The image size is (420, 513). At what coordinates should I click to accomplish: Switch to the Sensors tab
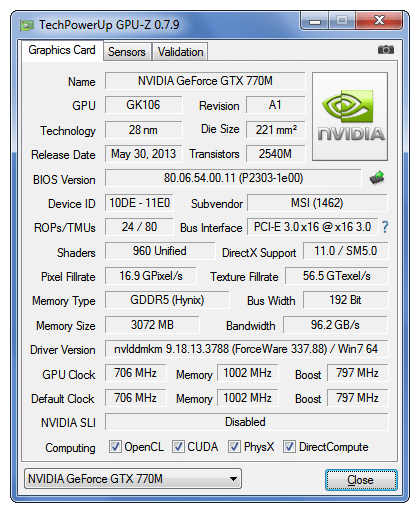[127, 52]
